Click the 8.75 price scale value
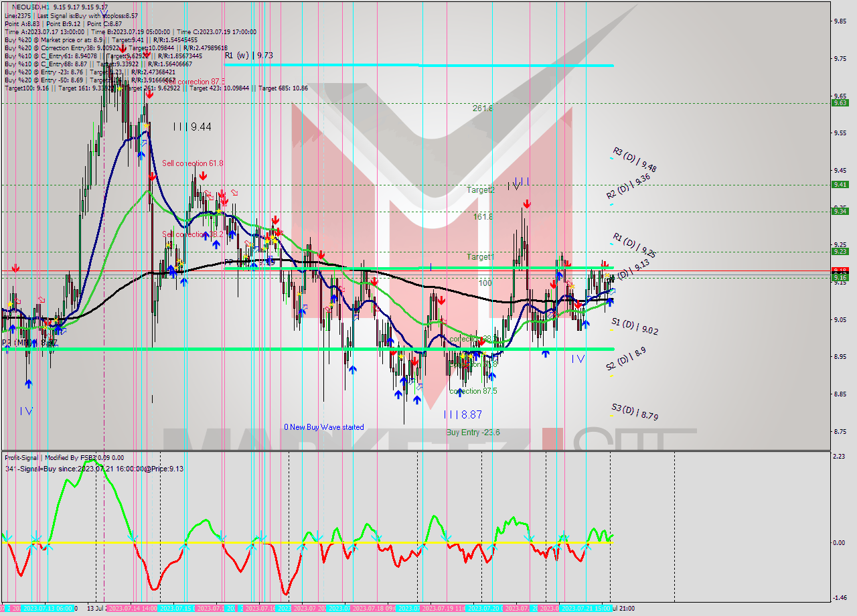 coord(839,431)
